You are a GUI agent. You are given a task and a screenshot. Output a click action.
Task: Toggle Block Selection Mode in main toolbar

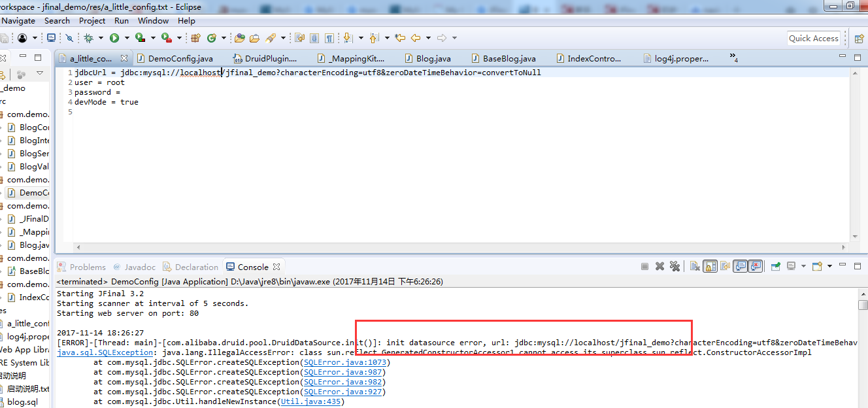pyautogui.click(x=314, y=38)
